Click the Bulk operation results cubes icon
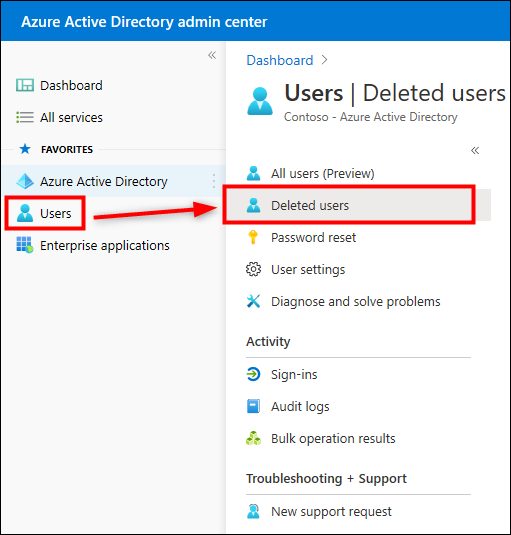 click(253, 438)
